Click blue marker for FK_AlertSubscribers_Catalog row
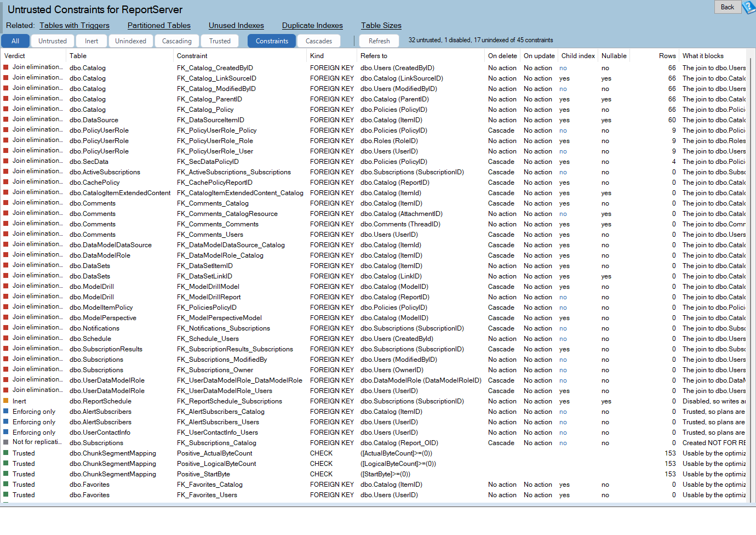Image resolution: width=756 pixels, height=535 pixels. 6,412
